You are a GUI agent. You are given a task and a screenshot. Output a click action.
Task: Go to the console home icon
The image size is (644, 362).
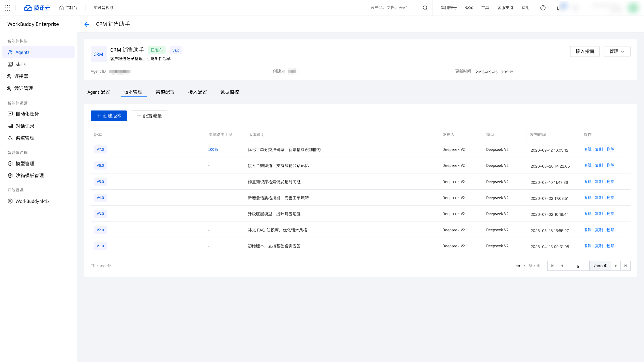coord(61,8)
